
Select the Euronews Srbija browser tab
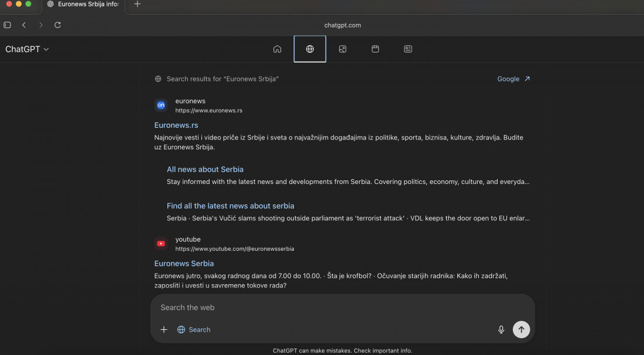(82, 4)
